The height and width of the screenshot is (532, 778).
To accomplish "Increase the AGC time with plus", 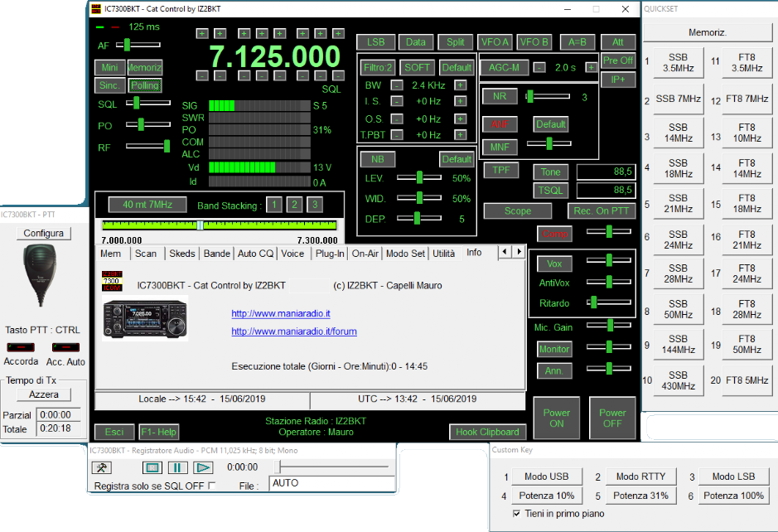I will [x=591, y=67].
